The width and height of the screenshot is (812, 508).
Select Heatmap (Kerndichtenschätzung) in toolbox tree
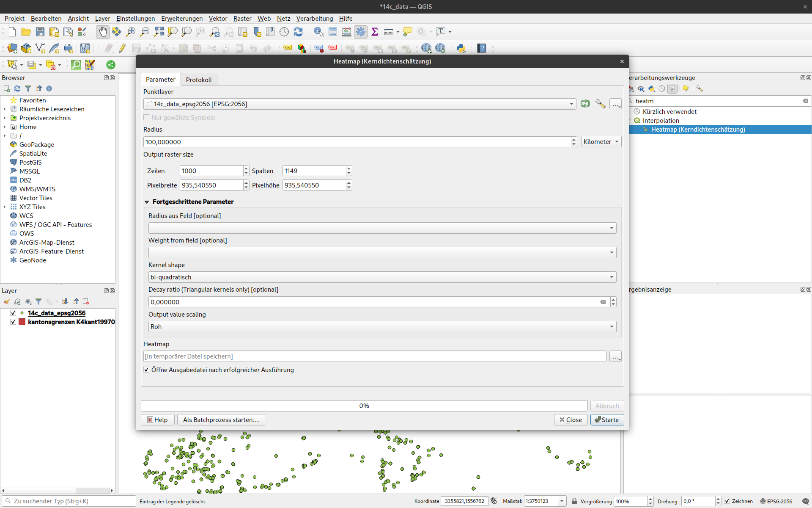coord(698,130)
